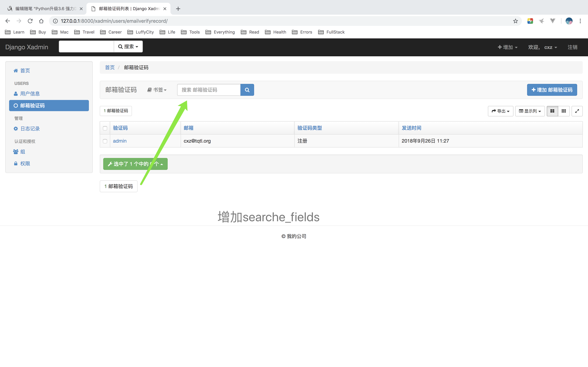
Task: Click the fullscreen expand arrows icon
Action: click(577, 111)
